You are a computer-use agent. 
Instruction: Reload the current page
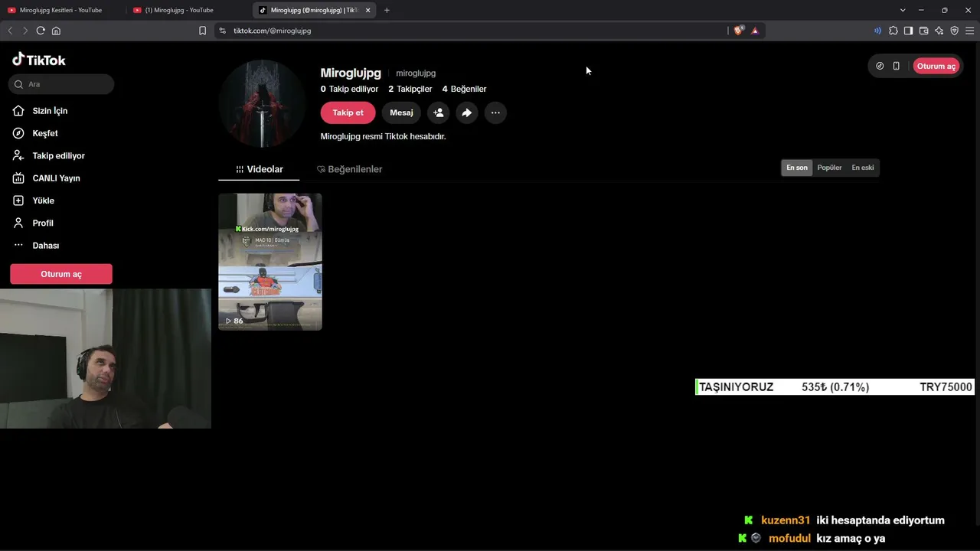coord(41,31)
